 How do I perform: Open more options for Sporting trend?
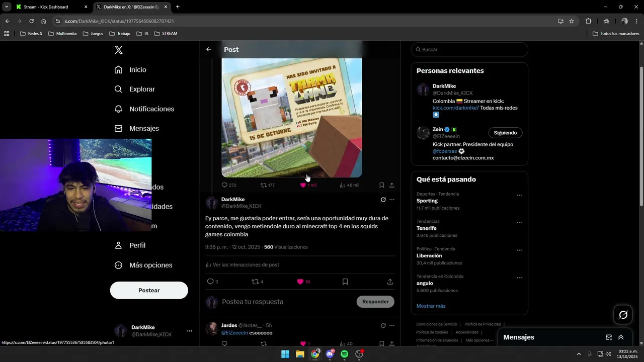point(519,196)
